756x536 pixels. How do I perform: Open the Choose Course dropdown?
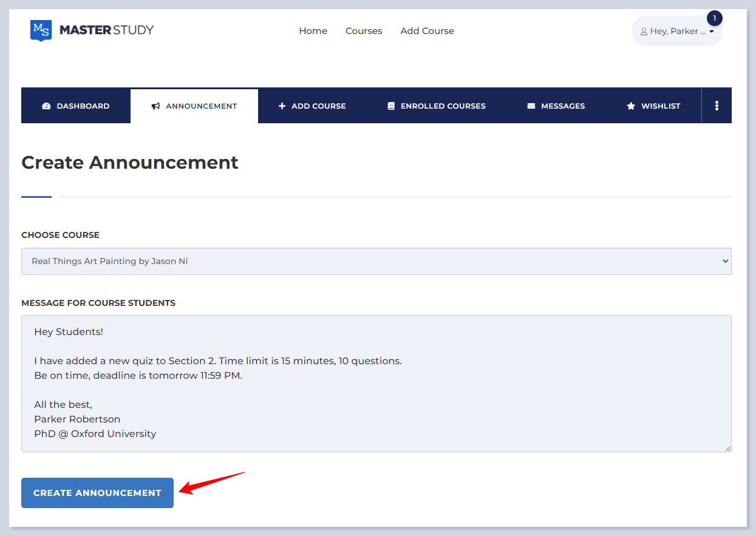pos(376,261)
